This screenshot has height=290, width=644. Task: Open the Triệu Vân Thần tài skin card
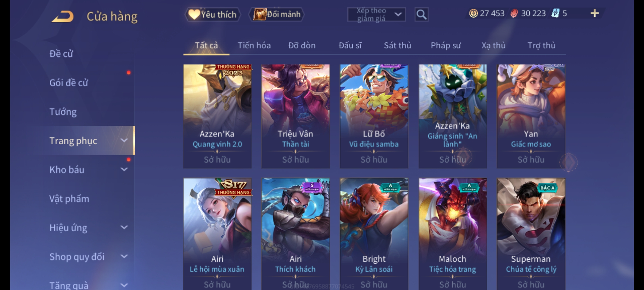coord(295,116)
